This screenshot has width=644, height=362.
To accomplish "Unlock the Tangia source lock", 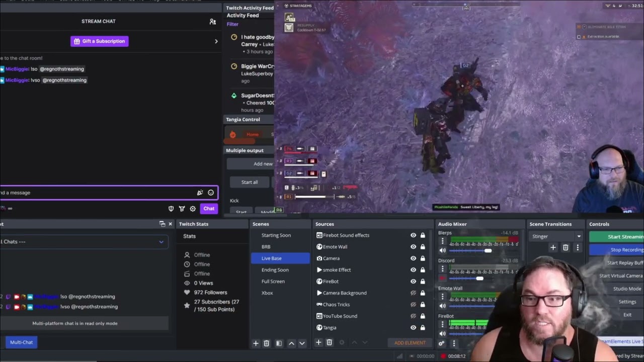I will (x=423, y=328).
